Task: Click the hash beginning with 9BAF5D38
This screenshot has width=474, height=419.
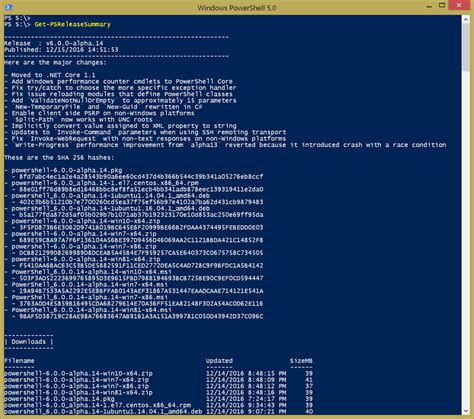Action: (141, 316)
